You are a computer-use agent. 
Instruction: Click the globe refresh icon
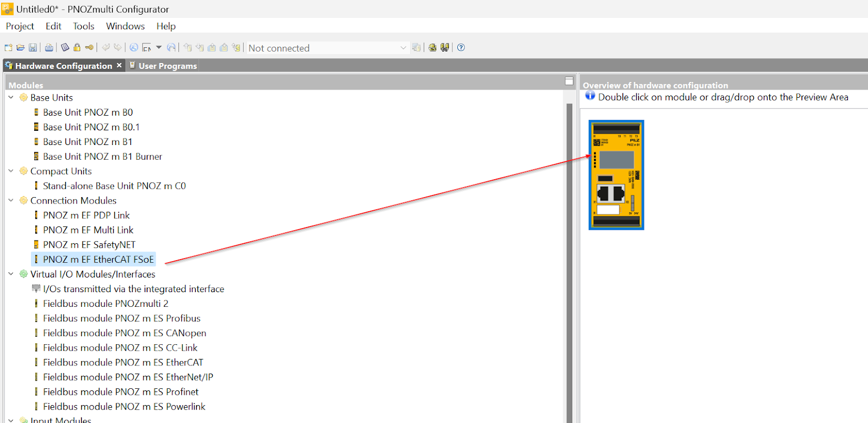point(171,47)
